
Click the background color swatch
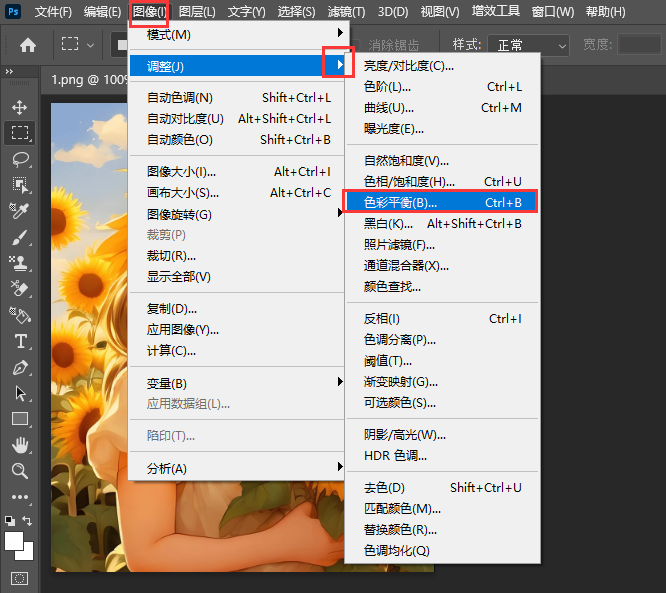(28, 554)
